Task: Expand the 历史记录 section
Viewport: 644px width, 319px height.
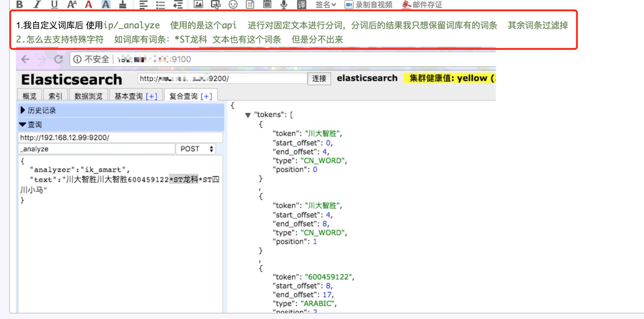Action: [121, 110]
